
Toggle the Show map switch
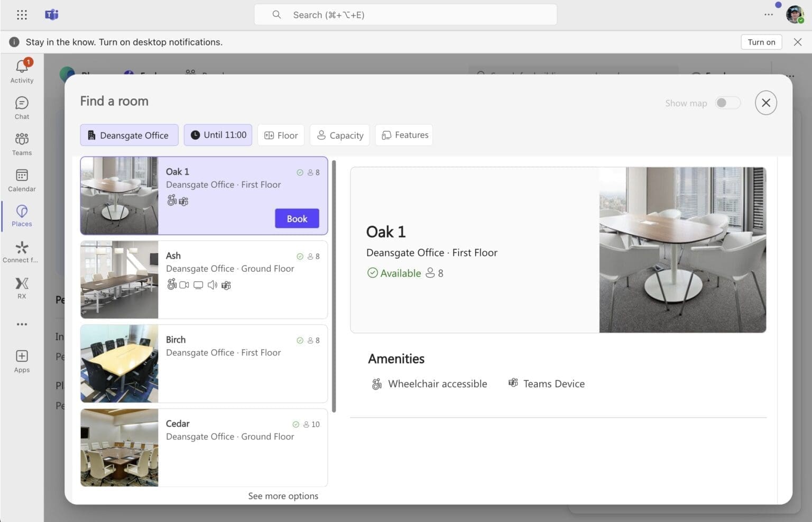727,103
